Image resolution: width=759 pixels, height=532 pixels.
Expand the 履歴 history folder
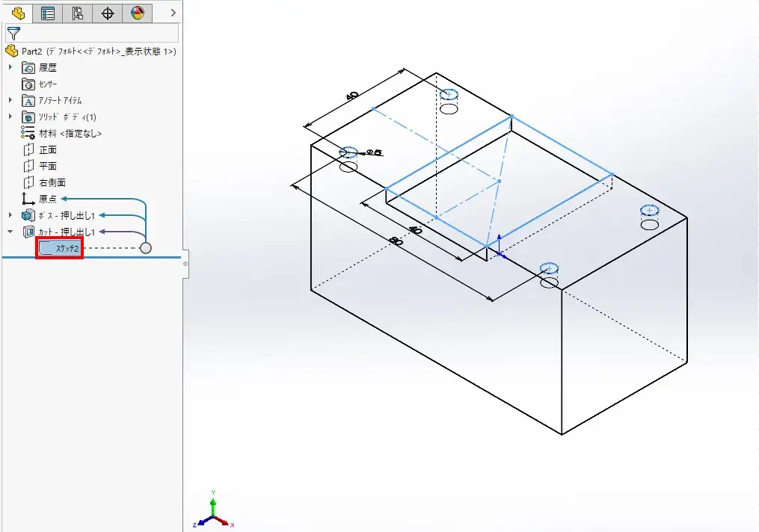click(10, 67)
